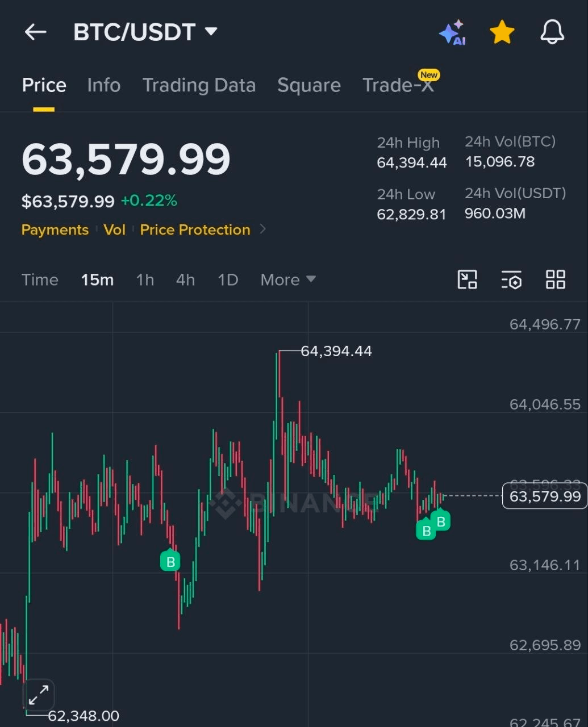Toggle the yellow favorite star
Screen dimensions: 588x727
click(x=502, y=32)
